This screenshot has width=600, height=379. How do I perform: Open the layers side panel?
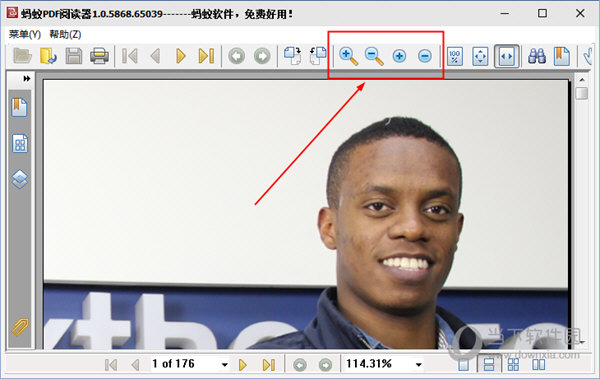[x=20, y=179]
